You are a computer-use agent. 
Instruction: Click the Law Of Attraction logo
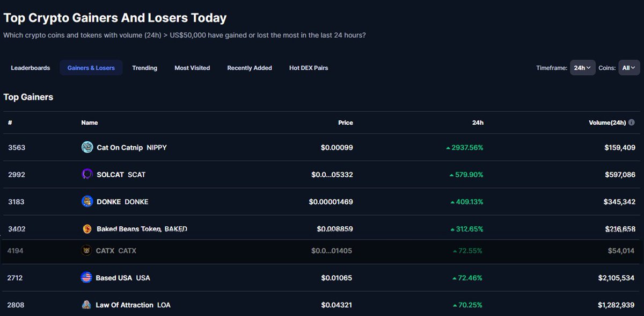pyautogui.click(x=86, y=305)
